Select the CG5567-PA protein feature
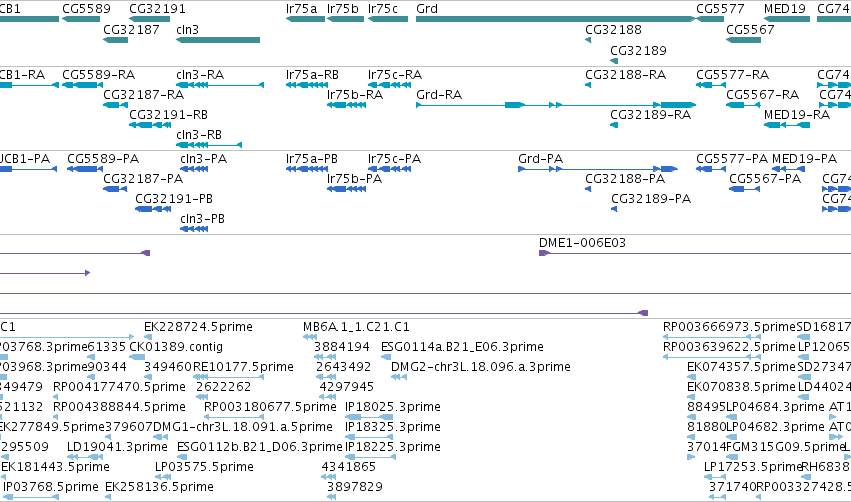The width and height of the screenshot is (851, 502). (x=744, y=189)
